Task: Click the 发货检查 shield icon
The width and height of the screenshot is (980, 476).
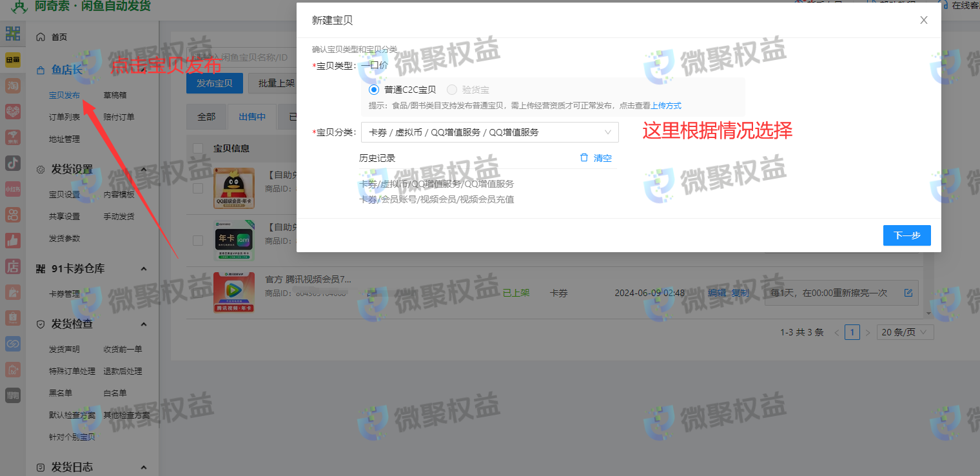Action: point(41,324)
